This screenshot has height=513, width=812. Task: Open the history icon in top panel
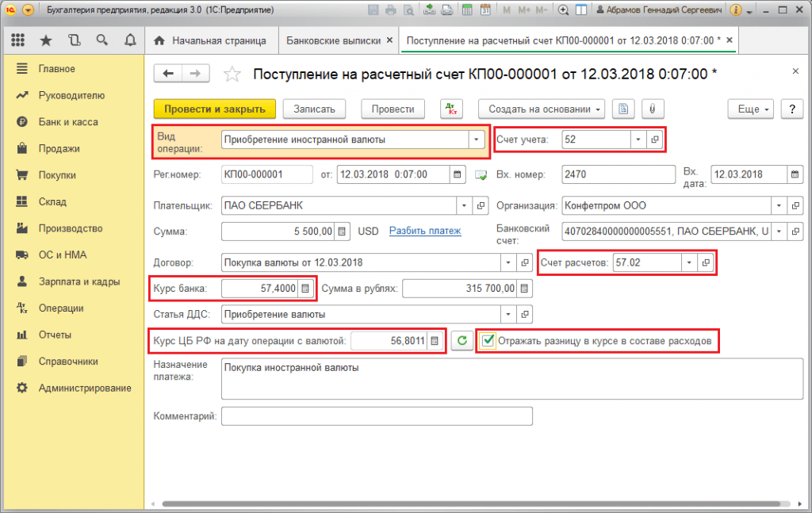(74, 40)
